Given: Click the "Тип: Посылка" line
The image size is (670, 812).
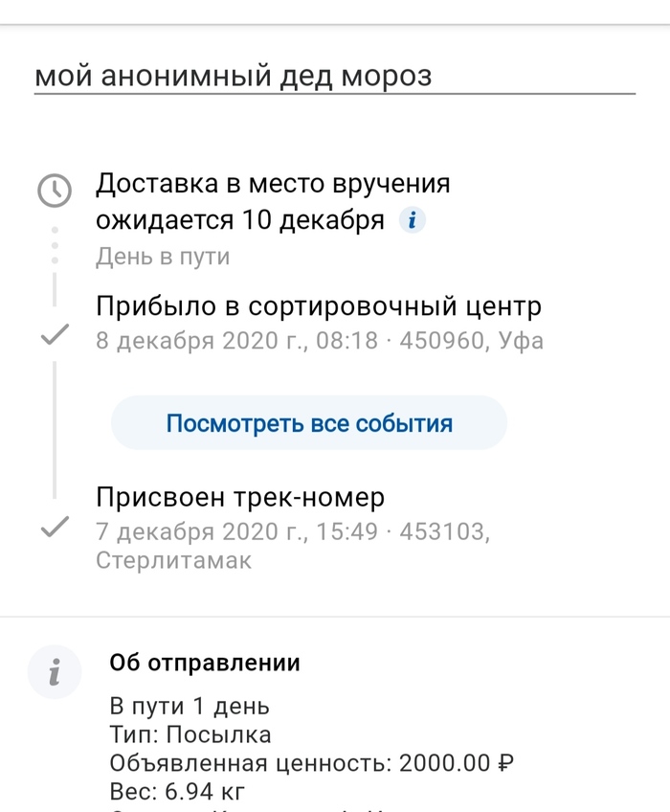Looking at the screenshot, I should [x=190, y=735].
